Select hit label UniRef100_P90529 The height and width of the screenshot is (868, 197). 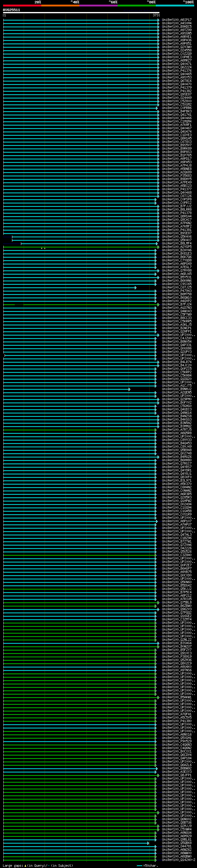pyautogui.click(x=176, y=741)
